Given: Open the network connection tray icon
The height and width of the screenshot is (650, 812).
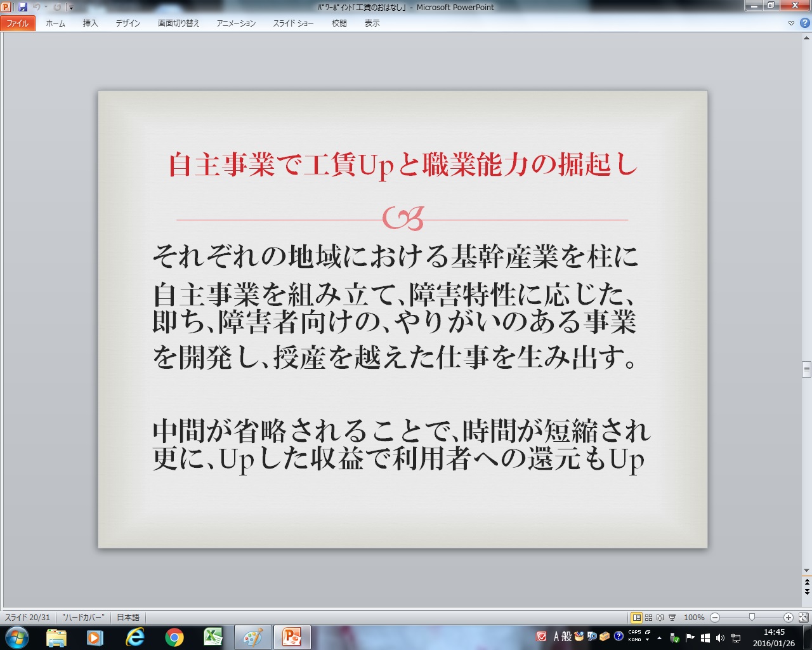Looking at the screenshot, I should [x=736, y=638].
